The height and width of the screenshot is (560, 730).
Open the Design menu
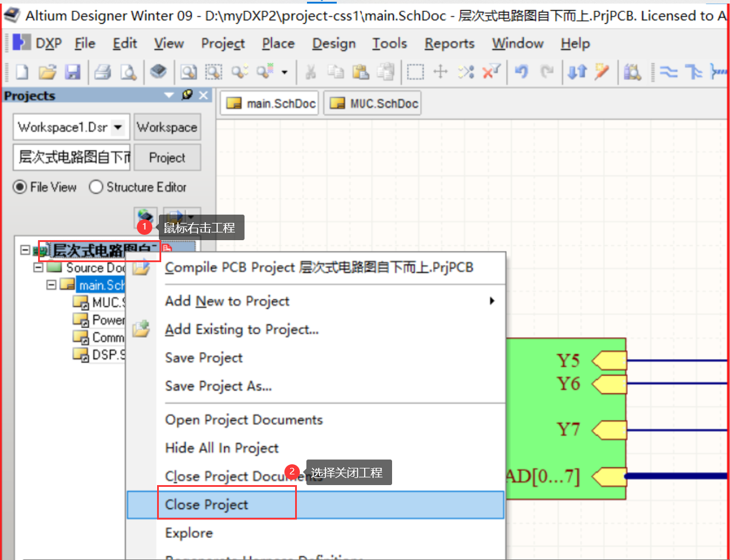pyautogui.click(x=334, y=43)
